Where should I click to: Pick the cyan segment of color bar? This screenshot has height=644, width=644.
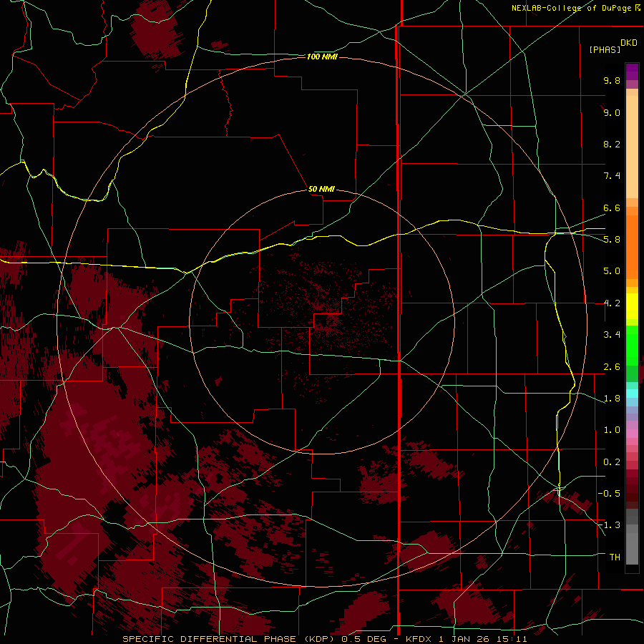pos(632,394)
